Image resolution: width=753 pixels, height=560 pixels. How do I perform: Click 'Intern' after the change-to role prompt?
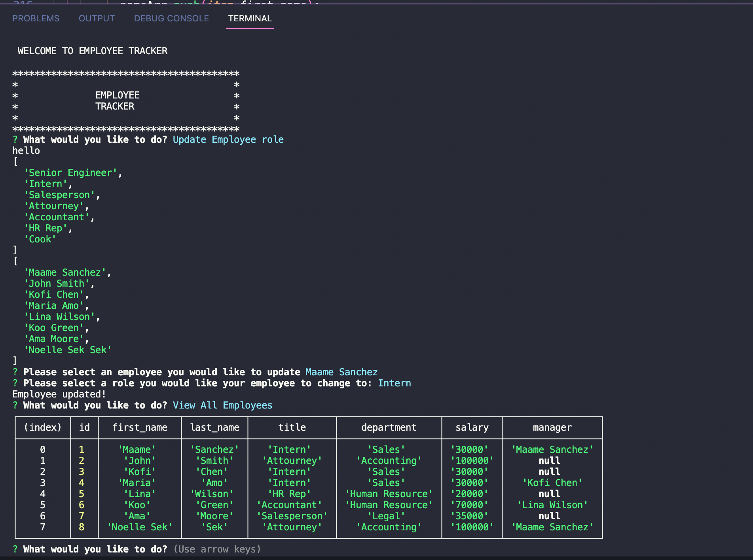(394, 383)
